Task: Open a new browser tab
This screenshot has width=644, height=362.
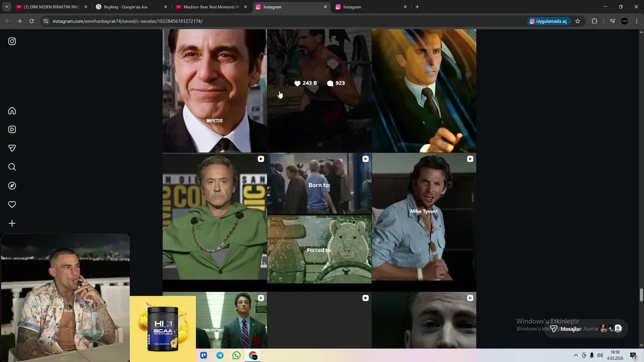Action: click(417, 7)
